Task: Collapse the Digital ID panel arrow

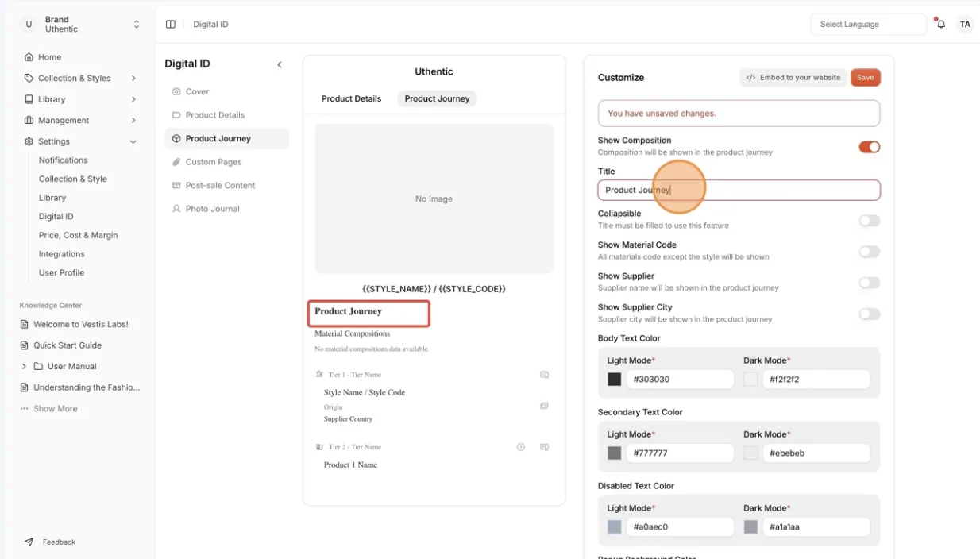Action: (x=279, y=64)
